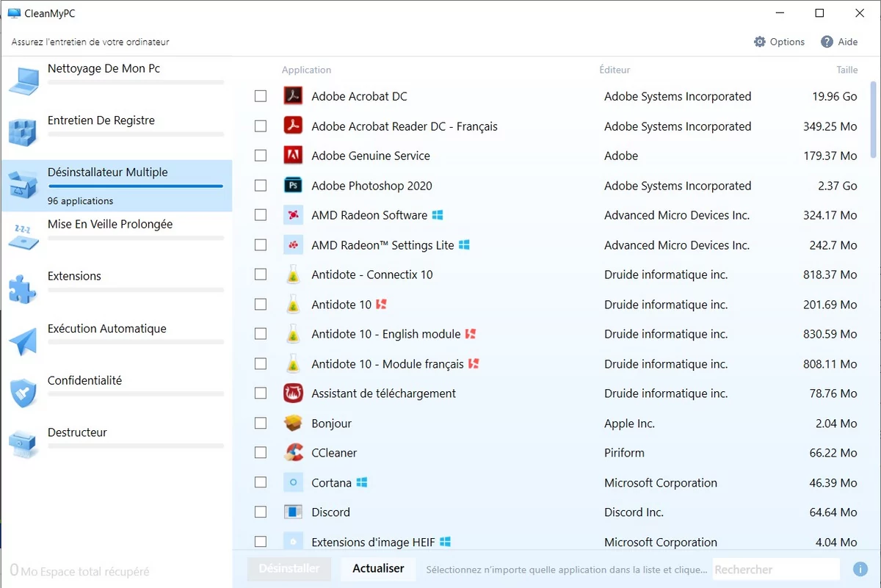
Task: Click the Antidote 10 - English module flask icon
Action: pos(293,334)
